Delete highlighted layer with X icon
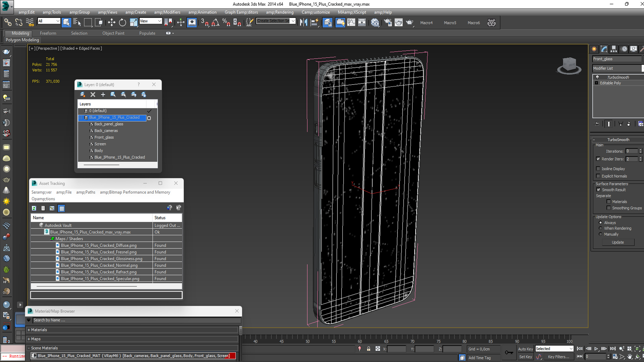This screenshot has width=644, height=362. pyautogui.click(x=93, y=95)
